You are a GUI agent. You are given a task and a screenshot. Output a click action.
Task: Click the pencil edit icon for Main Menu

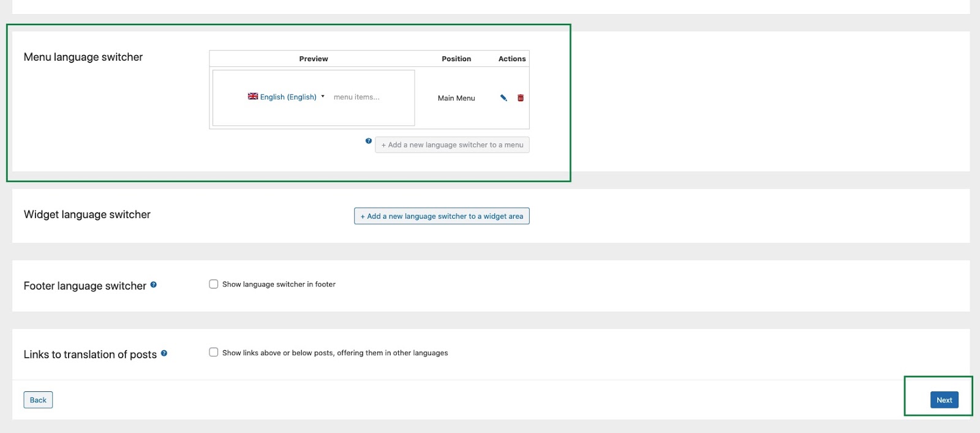click(x=503, y=98)
